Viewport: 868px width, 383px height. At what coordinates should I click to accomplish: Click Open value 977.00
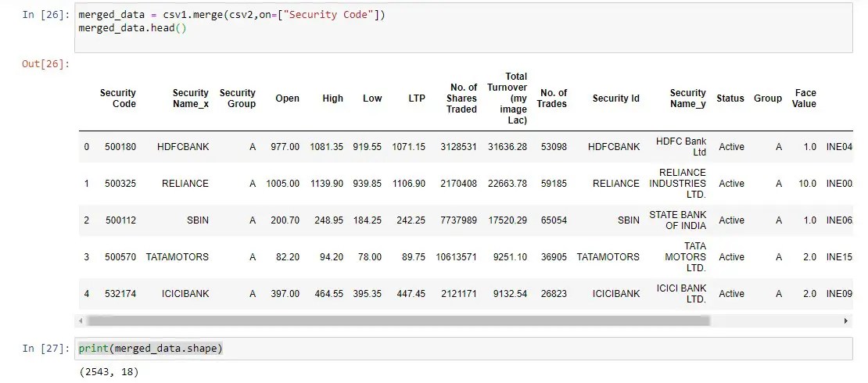[x=285, y=147]
